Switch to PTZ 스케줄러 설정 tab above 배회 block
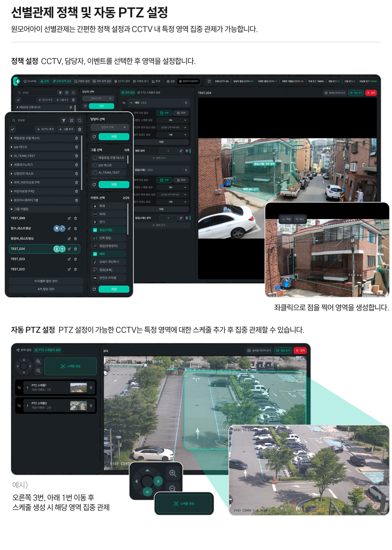Screen dimensions: 392x550 pyautogui.click(x=149, y=93)
